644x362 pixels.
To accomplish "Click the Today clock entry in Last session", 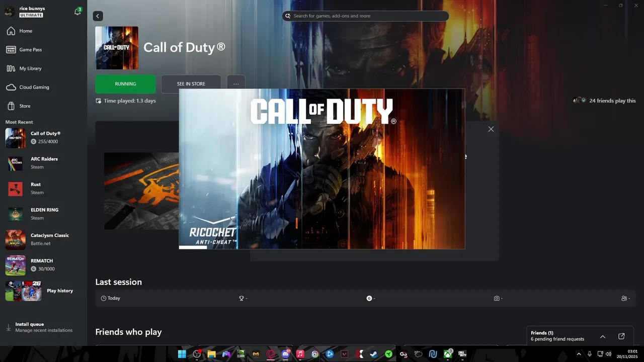I will click(x=111, y=298).
